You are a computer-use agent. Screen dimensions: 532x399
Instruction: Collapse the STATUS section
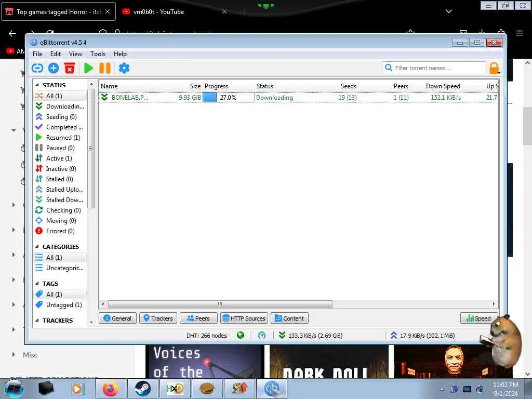click(x=37, y=85)
